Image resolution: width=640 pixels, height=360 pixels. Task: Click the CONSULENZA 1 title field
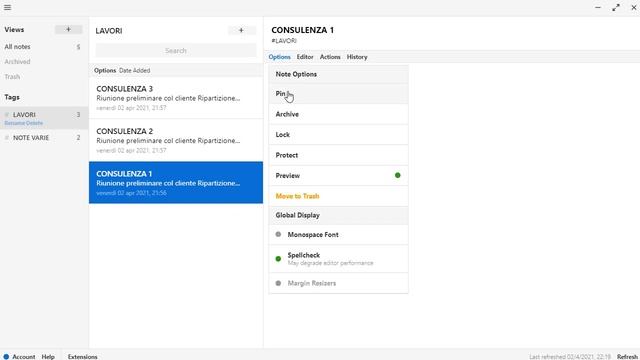[x=302, y=30]
